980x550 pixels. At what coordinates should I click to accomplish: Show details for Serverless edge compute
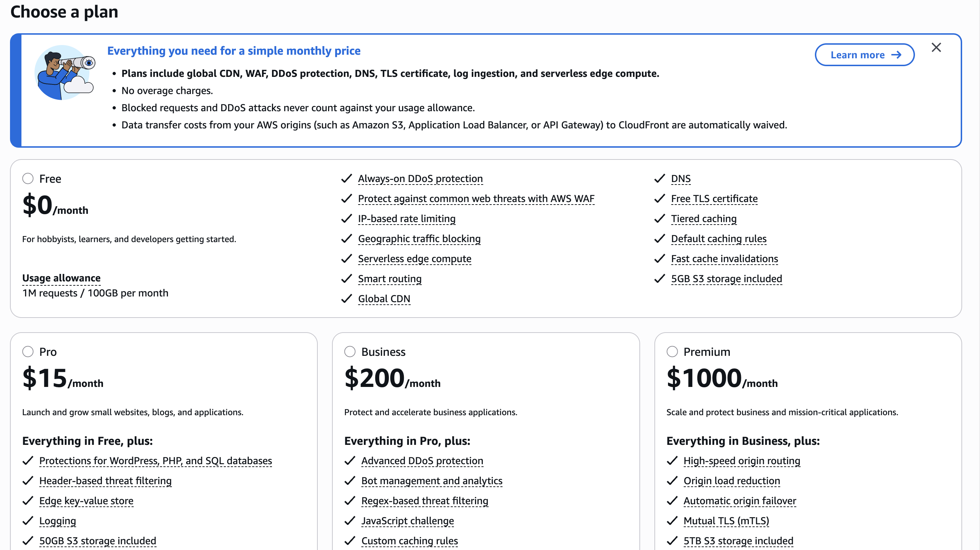414,259
